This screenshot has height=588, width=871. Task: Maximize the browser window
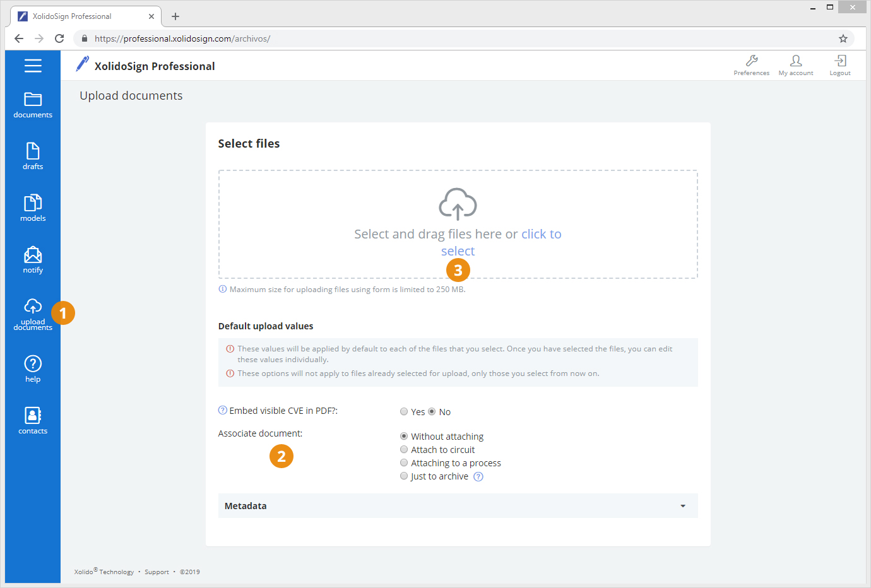pos(830,8)
